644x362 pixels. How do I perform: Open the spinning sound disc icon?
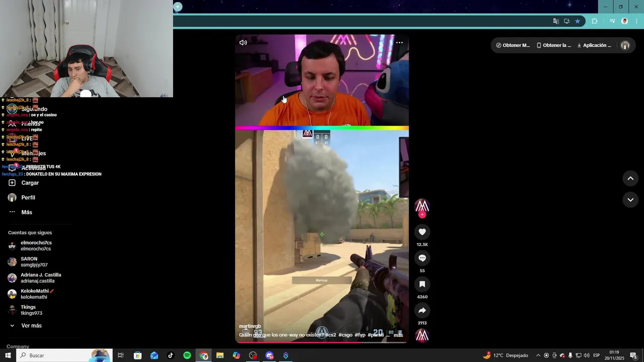click(422, 335)
